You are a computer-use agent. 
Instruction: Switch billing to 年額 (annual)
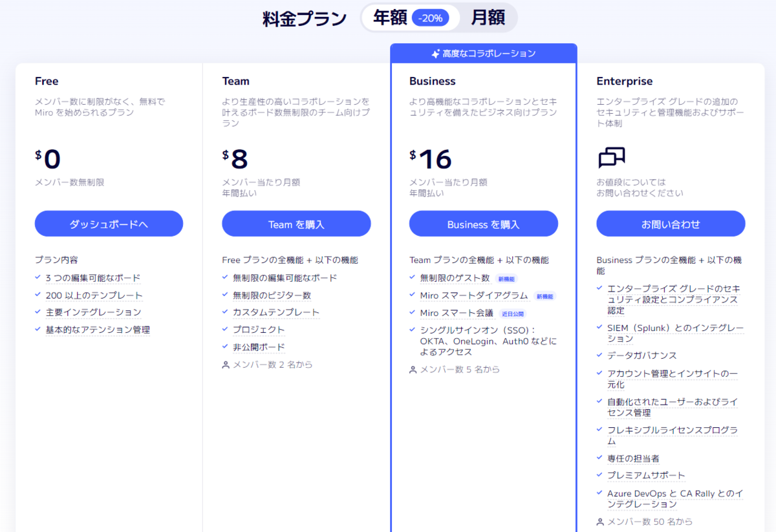point(411,18)
